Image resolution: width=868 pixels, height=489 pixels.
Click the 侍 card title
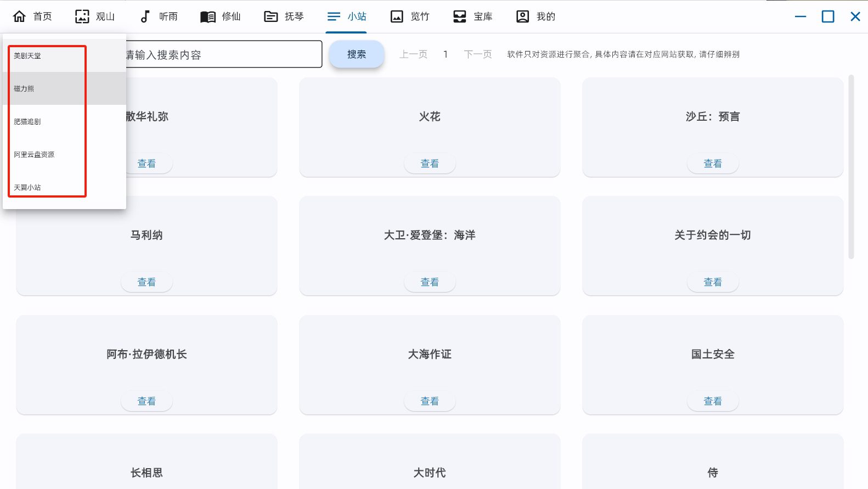point(713,473)
